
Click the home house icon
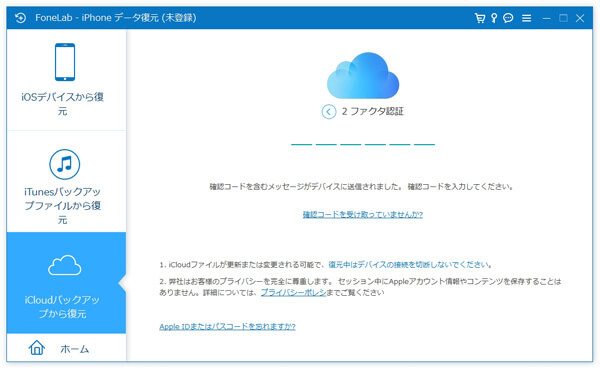coord(37,348)
